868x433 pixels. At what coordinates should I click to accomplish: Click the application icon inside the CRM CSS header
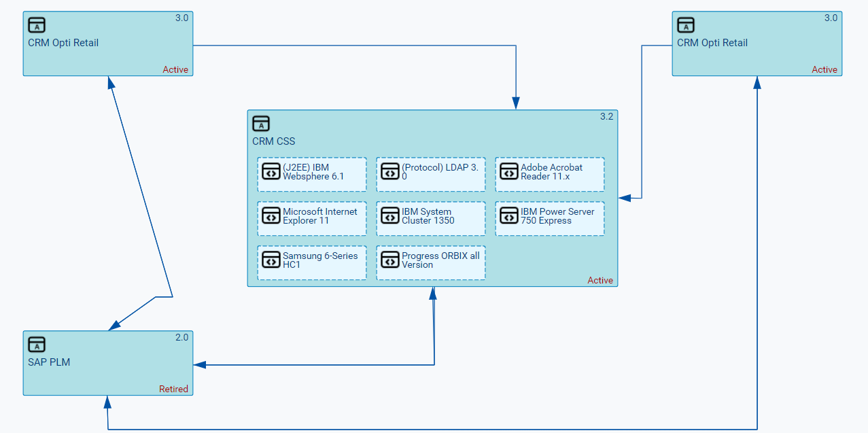[x=262, y=124]
